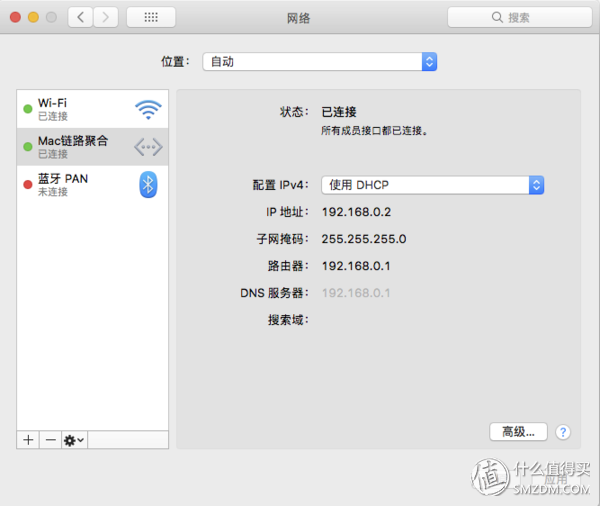Click the search field magnifier icon
The height and width of the screenshot is (506, 600).
pos(497,17)
